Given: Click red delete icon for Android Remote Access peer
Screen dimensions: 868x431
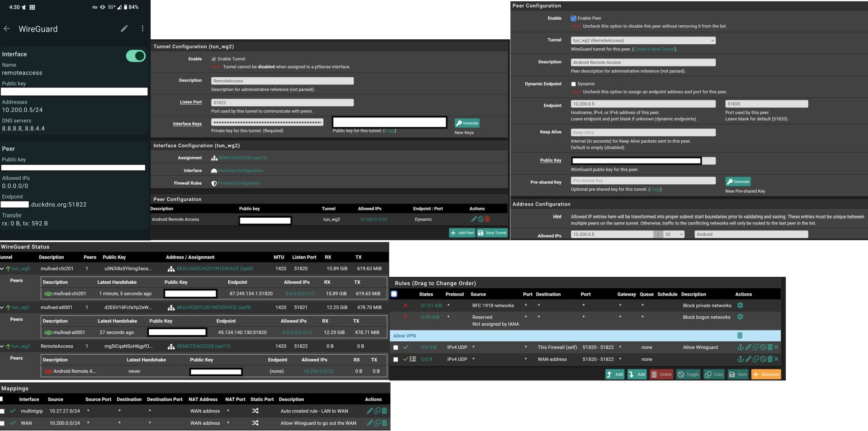Looking at the screenshot, I should coord(487,219).
